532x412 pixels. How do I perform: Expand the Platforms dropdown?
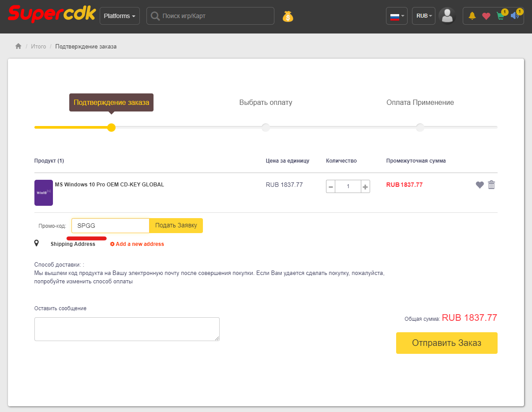click(120, 16)
